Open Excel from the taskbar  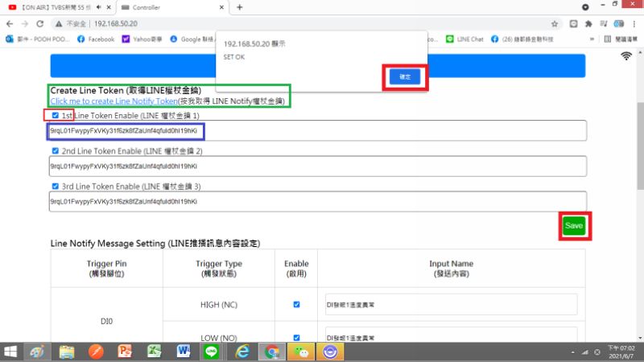click(154, 352)
